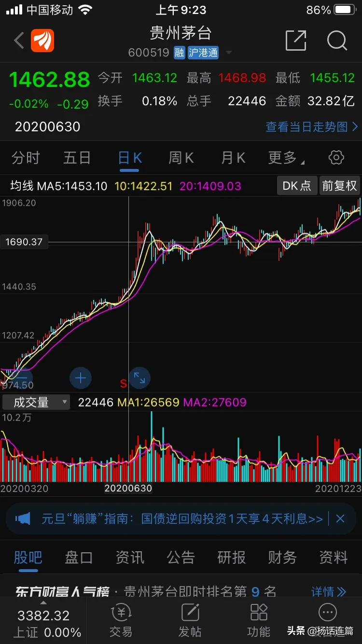362x644 pixels.
Task: Select the 月K chart tab
Action: pyautogui.click(x=233, y=157)
